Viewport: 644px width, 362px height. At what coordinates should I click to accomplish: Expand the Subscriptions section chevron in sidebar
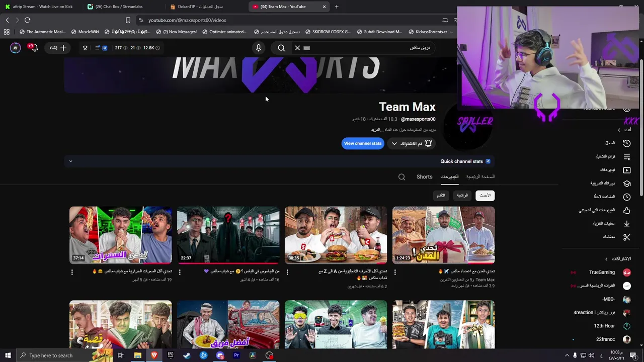coord(606,259)
